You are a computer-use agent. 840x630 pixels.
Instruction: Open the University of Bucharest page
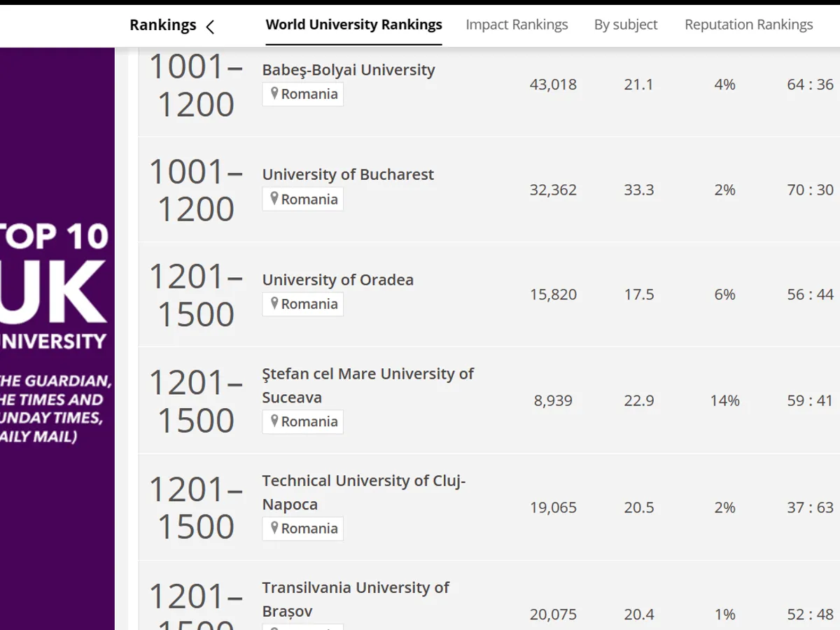348,174
